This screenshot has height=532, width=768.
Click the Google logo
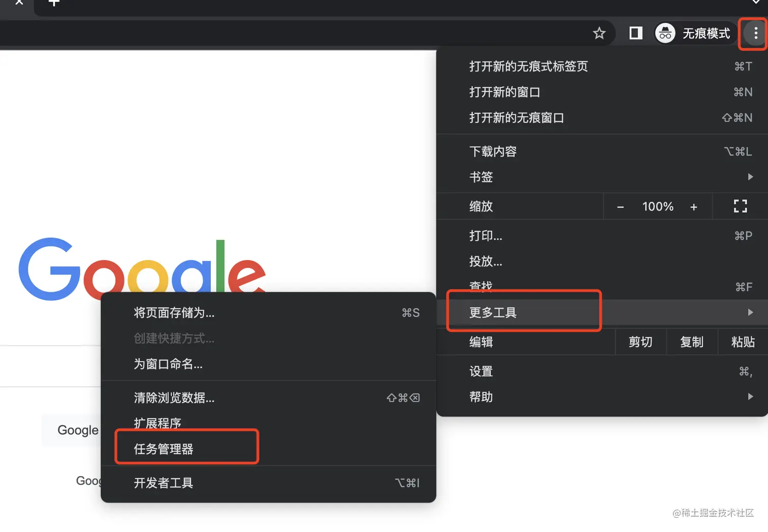point(142,269)
